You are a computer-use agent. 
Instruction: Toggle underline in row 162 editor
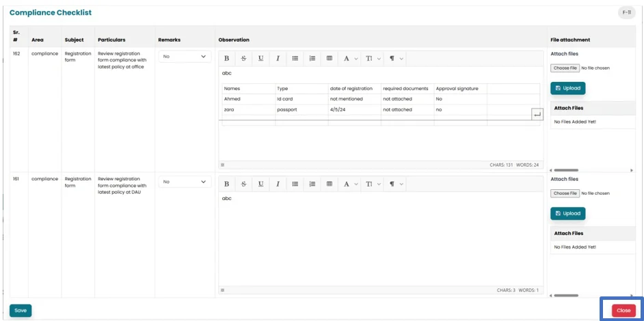click(260, 59)
